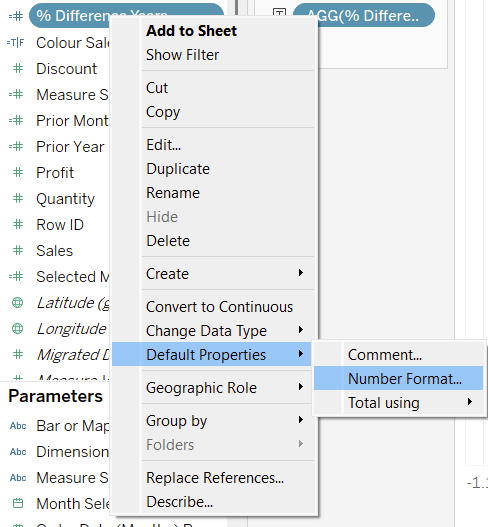Screen dimensions: 488x527
Task: Click the Longitude globe icon
Action: pyautogui.click(x=17, y=329)
